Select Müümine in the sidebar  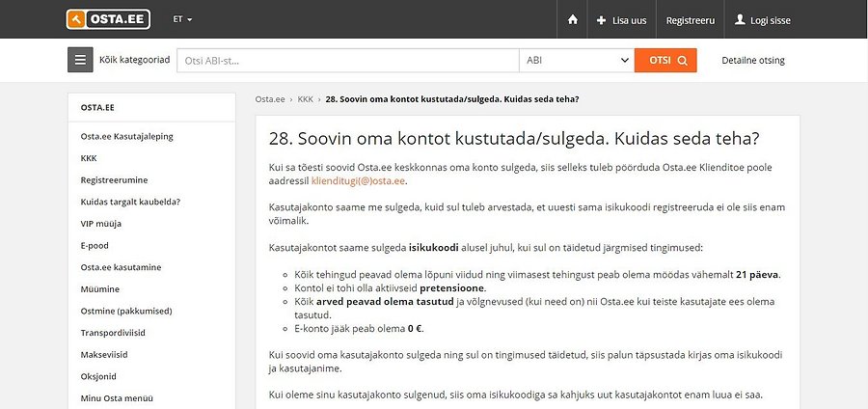tap(99, 288)
